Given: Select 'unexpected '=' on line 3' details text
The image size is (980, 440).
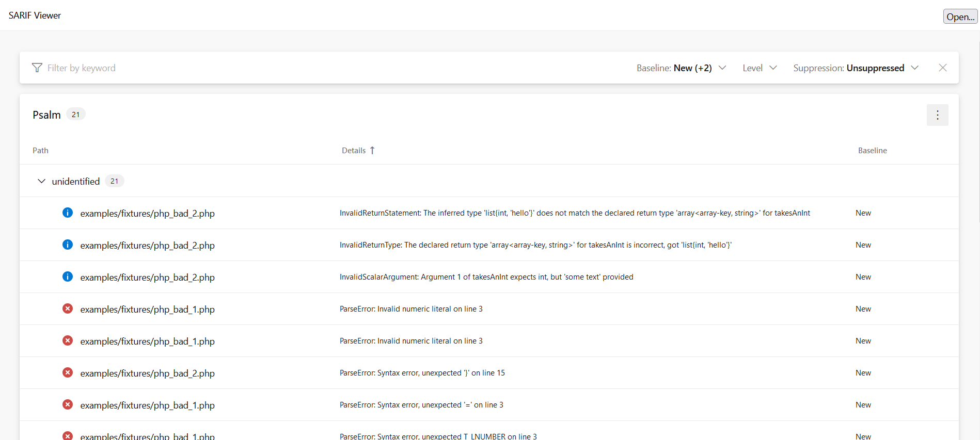Looking at the screenshot, I should pos(421,405).
